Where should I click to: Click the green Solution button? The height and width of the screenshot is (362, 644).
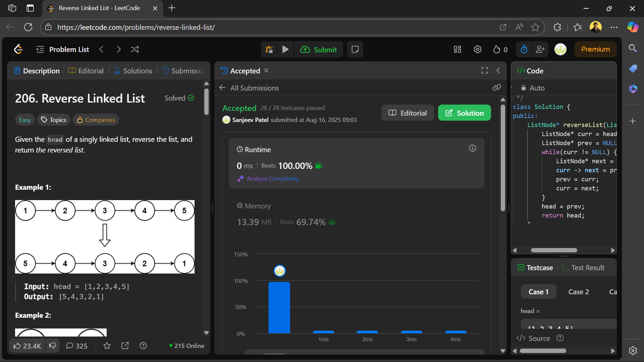pos(464,113)
